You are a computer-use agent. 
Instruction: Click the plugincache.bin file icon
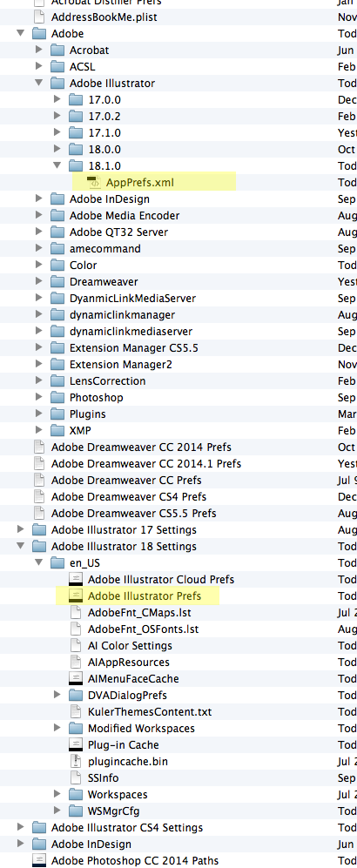coord(77,761)
